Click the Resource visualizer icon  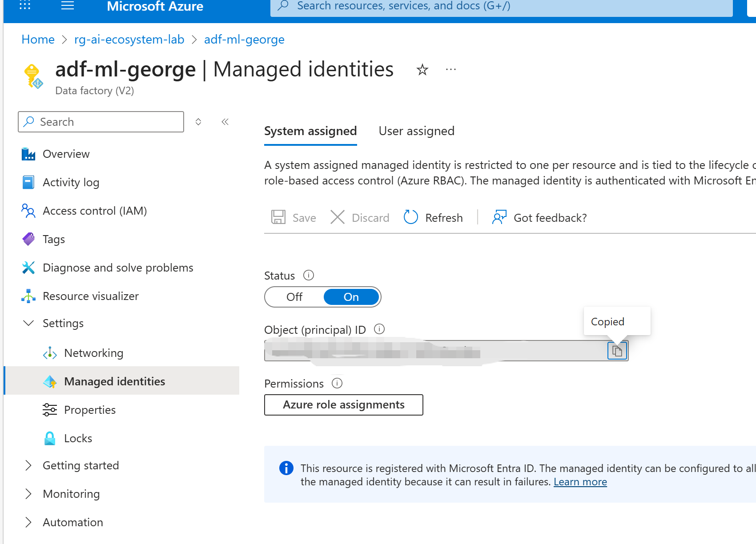click(x=28, y=296)
